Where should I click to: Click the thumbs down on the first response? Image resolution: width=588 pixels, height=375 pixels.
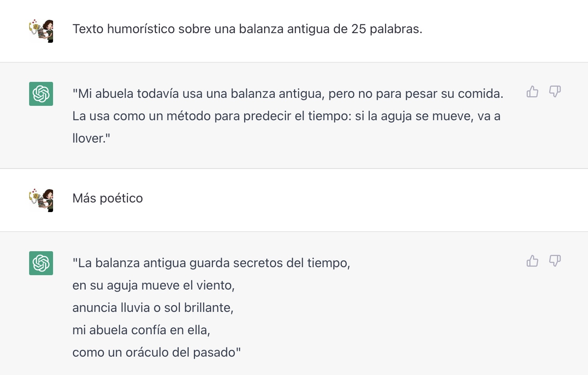555,92
